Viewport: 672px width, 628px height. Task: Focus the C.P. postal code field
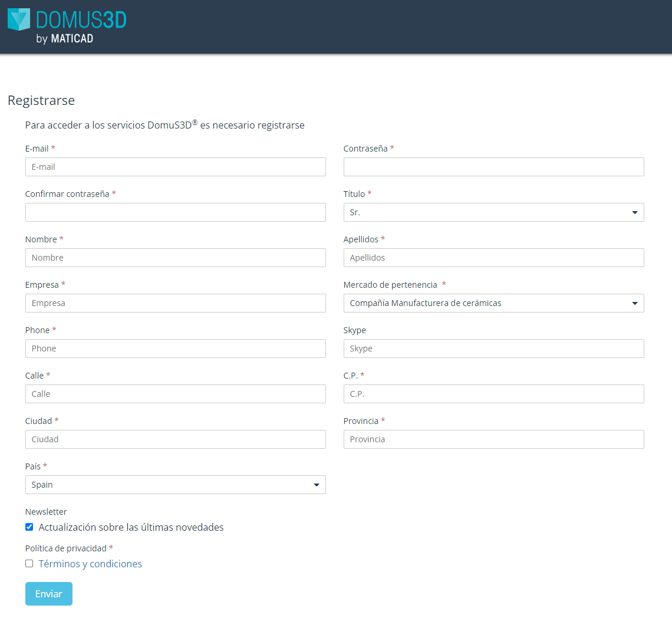tap(494, 394)
